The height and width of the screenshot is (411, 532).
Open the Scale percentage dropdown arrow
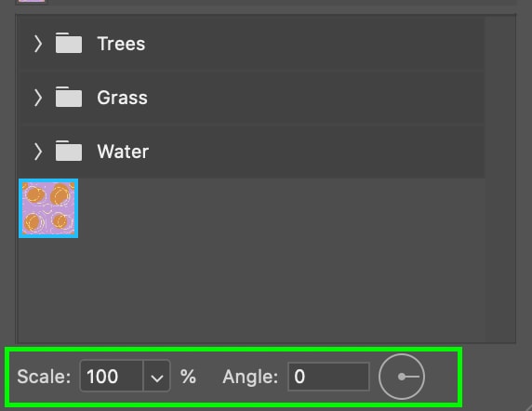(x=157, y=377)
